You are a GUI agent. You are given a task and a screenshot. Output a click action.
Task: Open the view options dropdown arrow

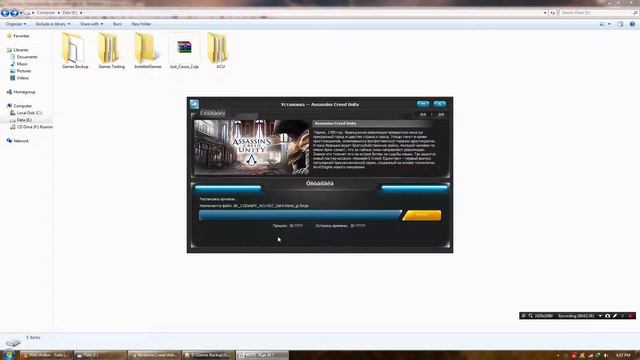point(609,24)
